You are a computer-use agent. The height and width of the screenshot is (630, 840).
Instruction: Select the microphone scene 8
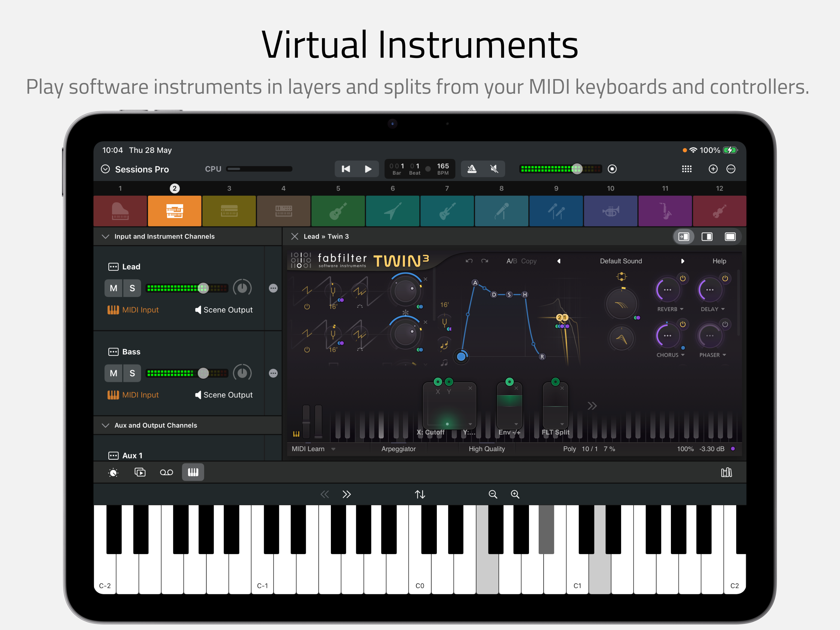tap(501, 211)
